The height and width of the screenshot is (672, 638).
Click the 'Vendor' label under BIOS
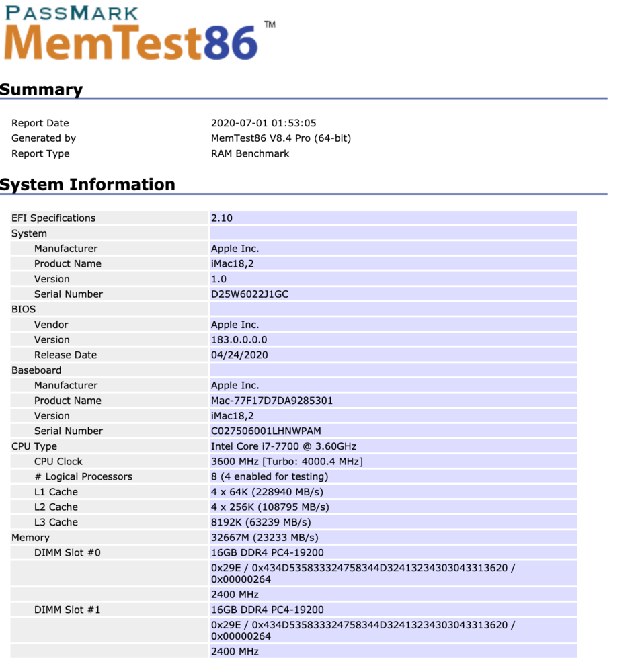coord(51,325)
